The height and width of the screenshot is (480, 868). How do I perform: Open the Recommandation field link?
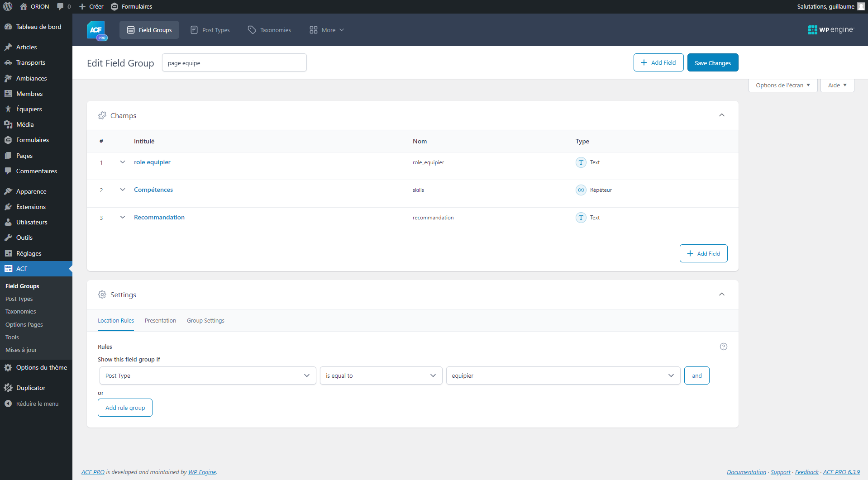point(159,217)
